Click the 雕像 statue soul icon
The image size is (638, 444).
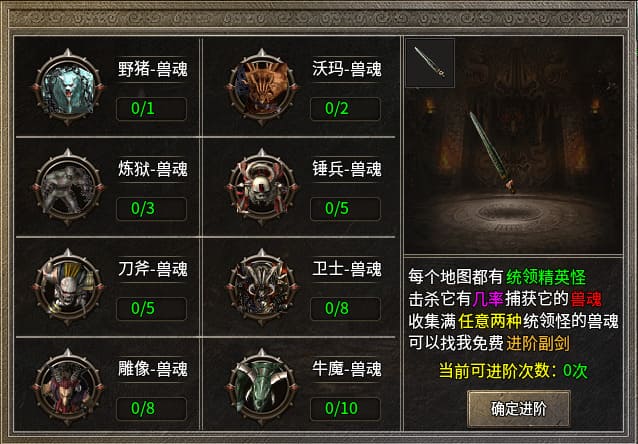click(68, 387)
